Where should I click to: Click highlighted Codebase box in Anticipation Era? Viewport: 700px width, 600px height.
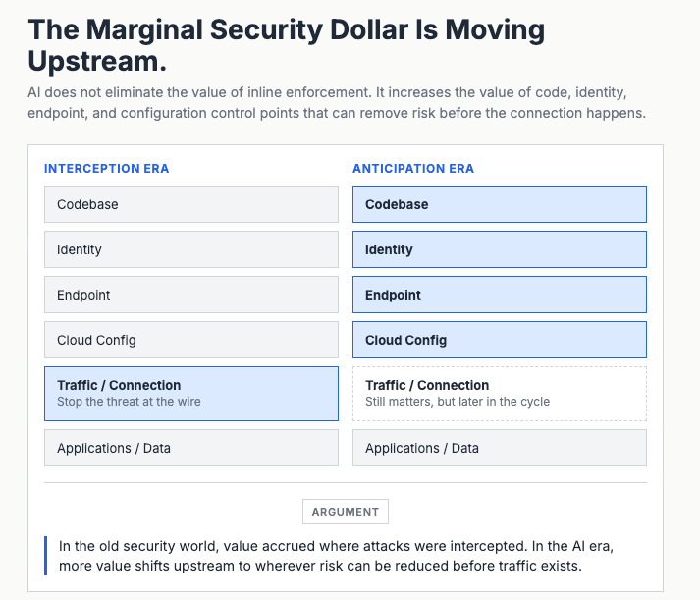500,204
